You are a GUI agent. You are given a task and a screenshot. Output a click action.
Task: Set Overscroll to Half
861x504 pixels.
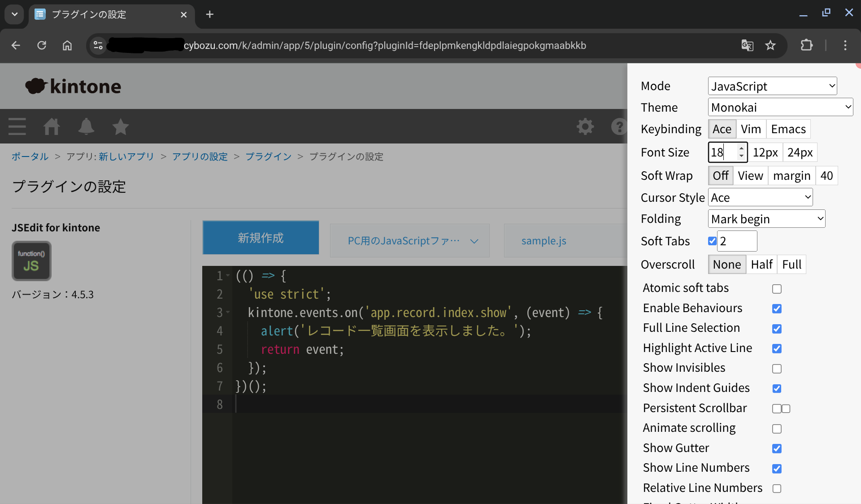(x=761, y=265)
